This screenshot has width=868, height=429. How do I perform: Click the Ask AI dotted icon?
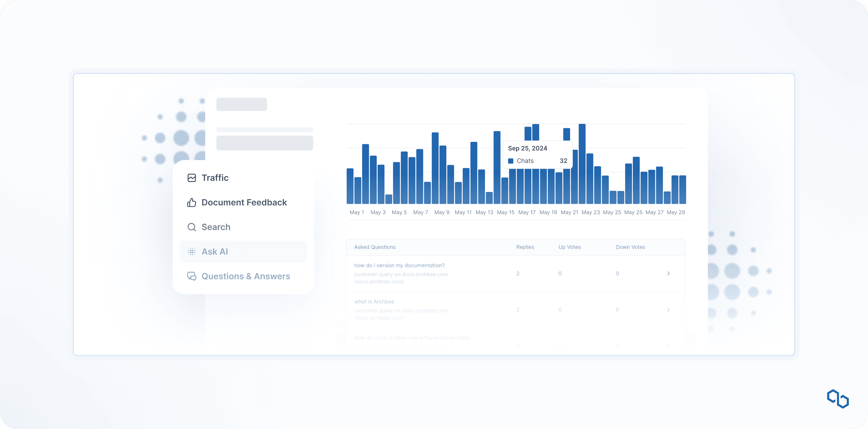[191, 252]
